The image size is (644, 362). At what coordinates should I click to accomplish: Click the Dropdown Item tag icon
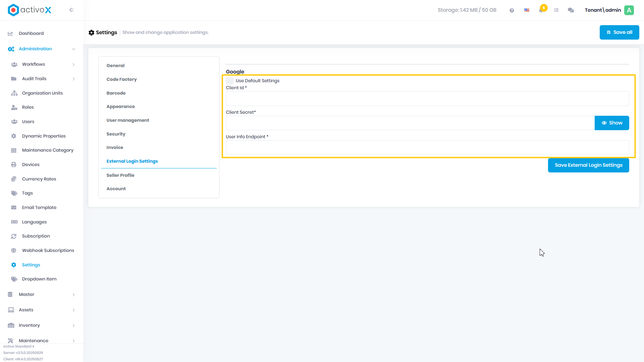point(14,279)
